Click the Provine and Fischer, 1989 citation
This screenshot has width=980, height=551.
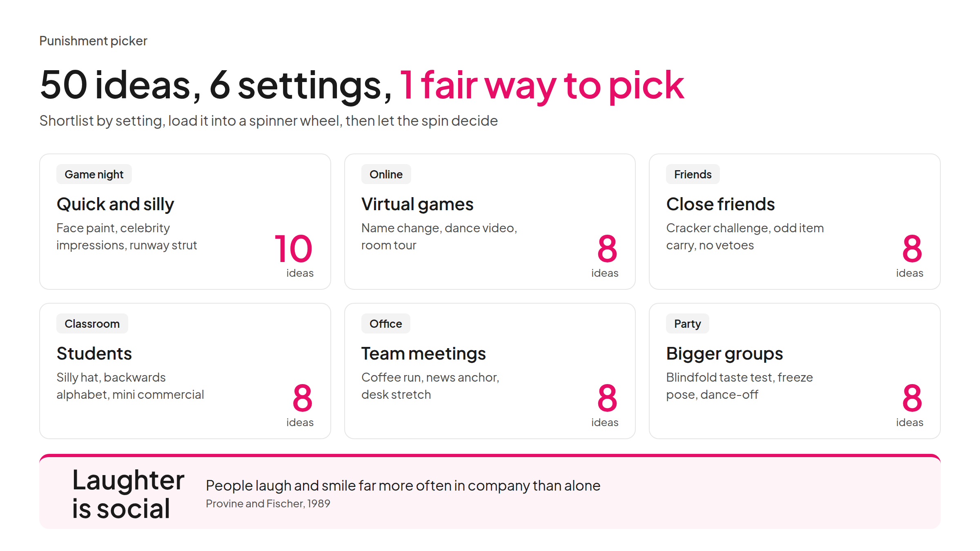[268, 504]
